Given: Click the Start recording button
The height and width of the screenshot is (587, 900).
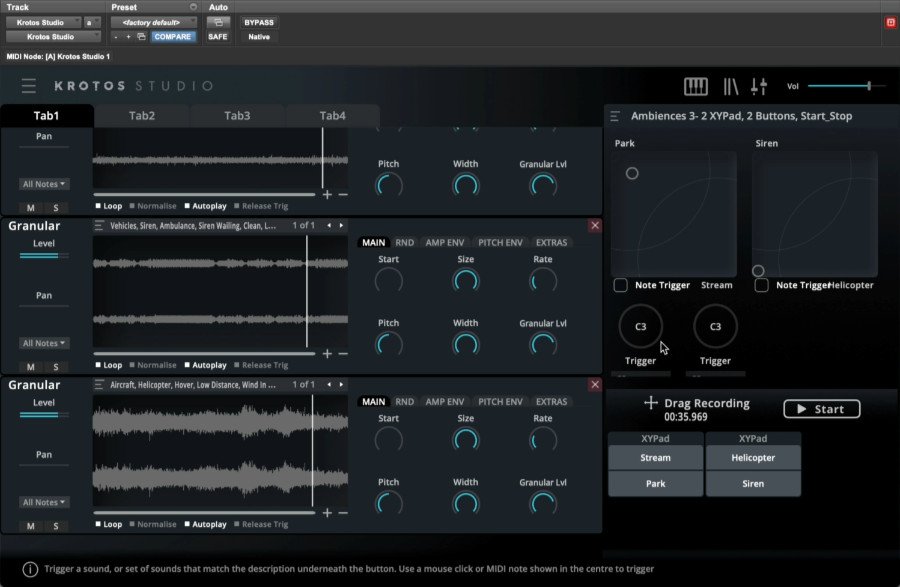Looking at the screenshot, I should (821, 409).
